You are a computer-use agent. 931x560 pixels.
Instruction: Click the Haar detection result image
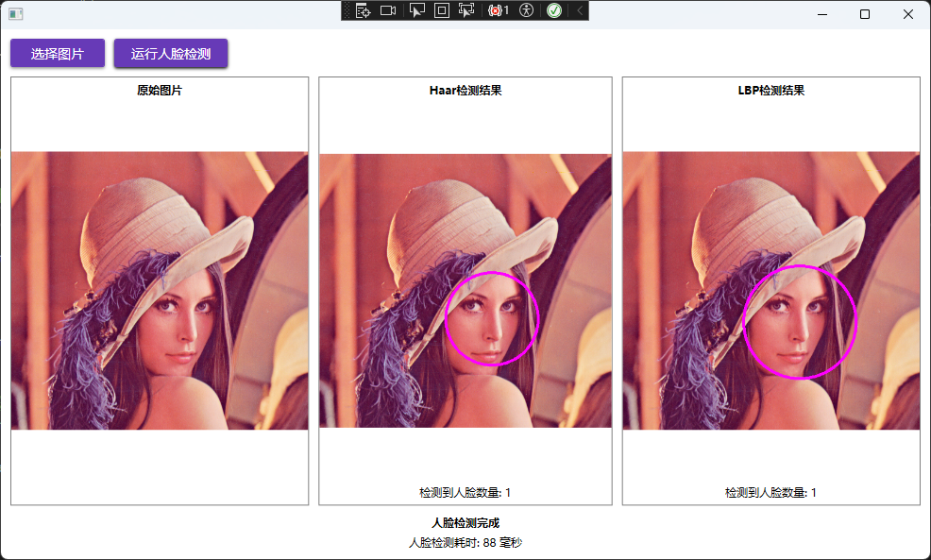coord(465,291)
